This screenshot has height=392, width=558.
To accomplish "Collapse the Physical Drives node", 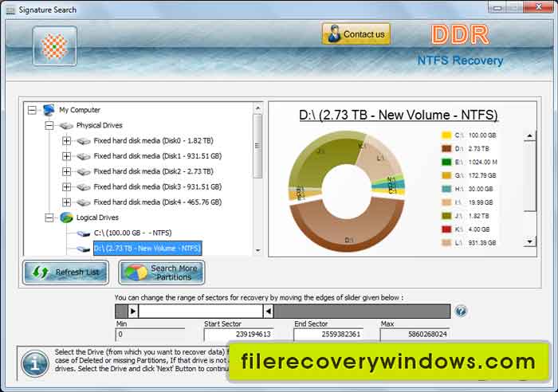I will [49, 125].
